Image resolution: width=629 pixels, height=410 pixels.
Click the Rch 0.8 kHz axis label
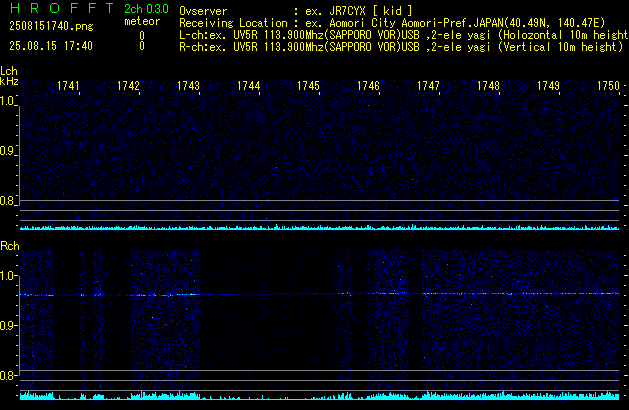7,375
